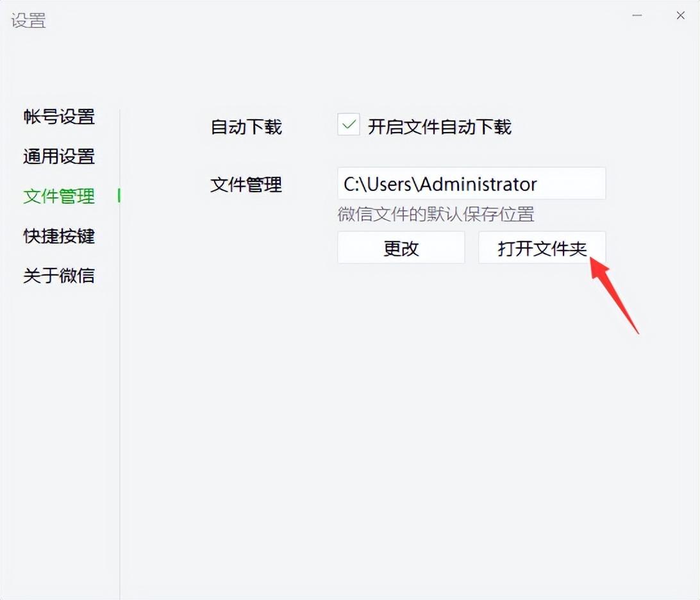Open the 帐号设置 section
The image size is (700, 600).
[x=59, y=117]
